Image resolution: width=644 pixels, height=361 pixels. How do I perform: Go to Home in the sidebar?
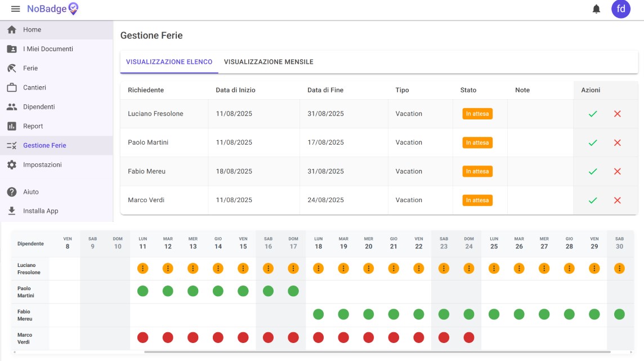[x=32, y=30]
